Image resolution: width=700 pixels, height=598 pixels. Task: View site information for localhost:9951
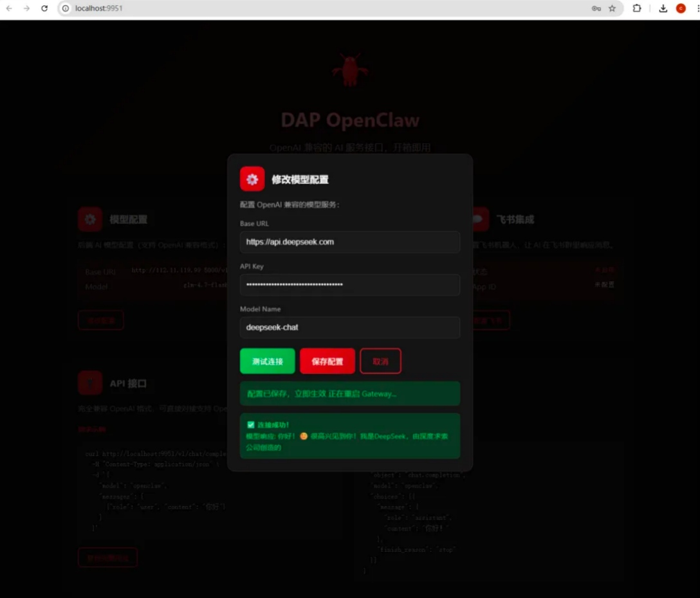66,8
